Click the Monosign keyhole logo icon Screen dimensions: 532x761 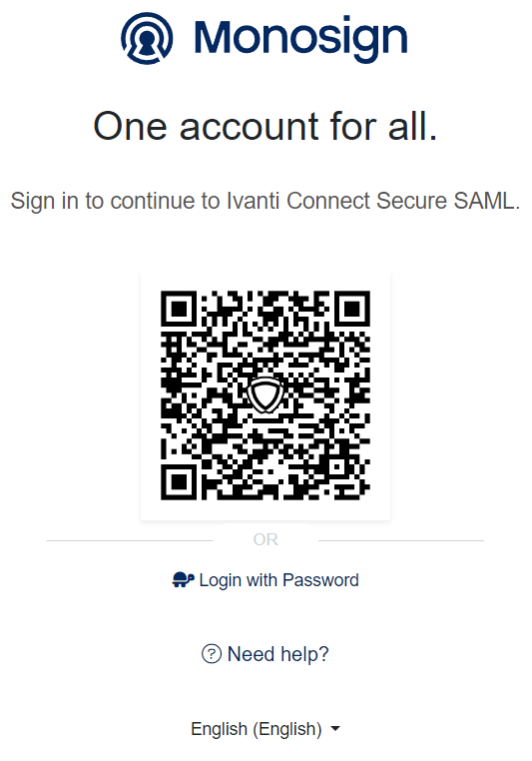147,38
